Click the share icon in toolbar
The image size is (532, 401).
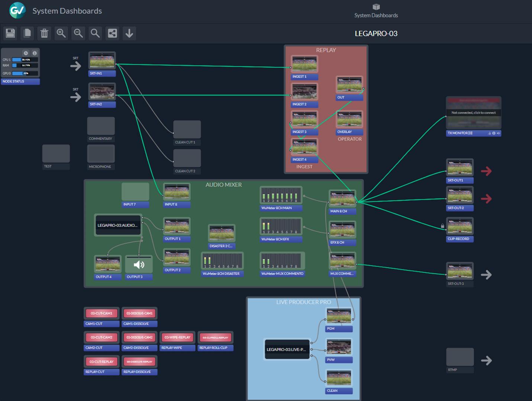click(112, 33)
